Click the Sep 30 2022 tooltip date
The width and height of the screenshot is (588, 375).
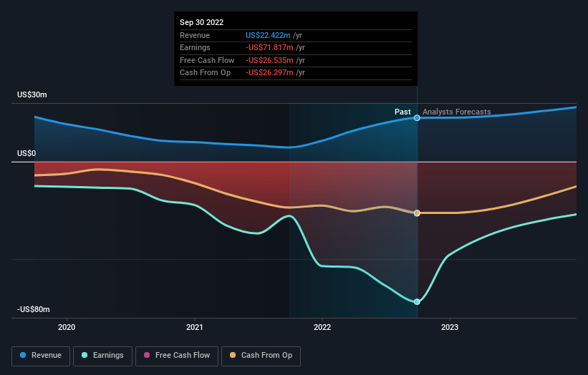point(202,22)
